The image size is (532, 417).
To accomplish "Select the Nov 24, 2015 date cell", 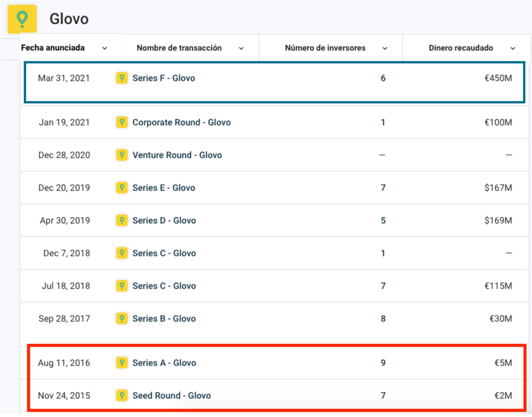I will point(64,395).
